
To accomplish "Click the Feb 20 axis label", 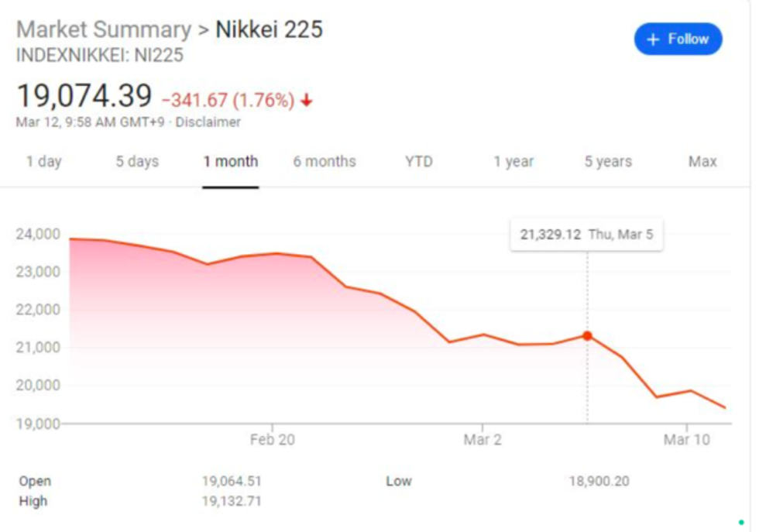I will click(273, 440).
